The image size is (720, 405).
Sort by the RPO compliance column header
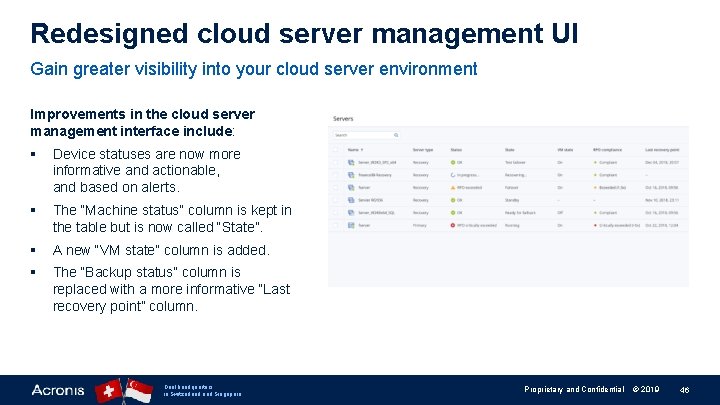(x=607, y=150)
